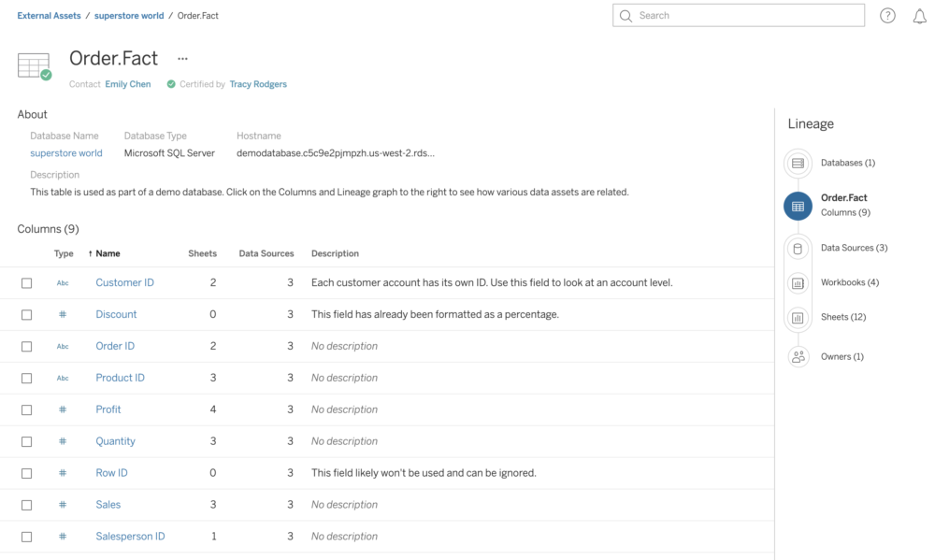Viewport: 935px width, 560px height.
Task: Sort table by Sheets column header
Action: tap(202, 253)
